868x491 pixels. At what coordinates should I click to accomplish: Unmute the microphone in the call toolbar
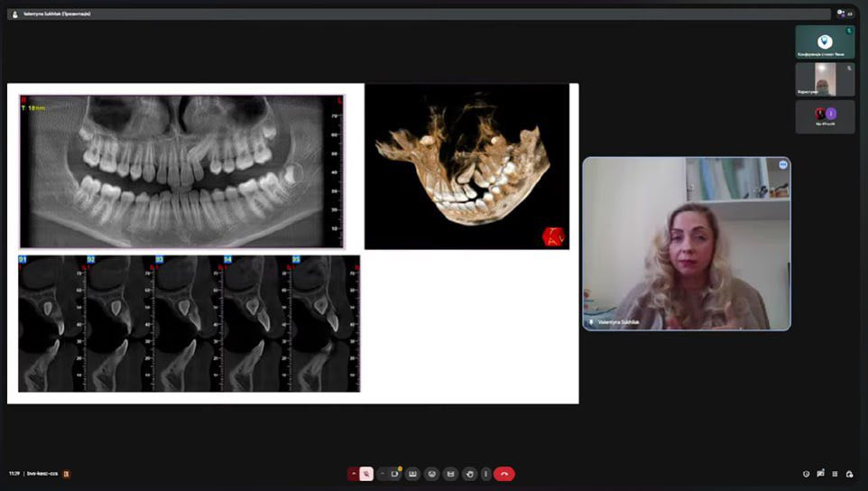pyautogui.click(x=366, y=474)
